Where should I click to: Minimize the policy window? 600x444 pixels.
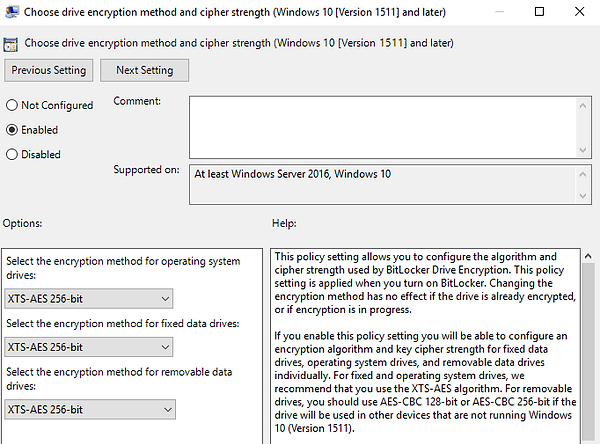pyautogui.click(x=499, y=12)
